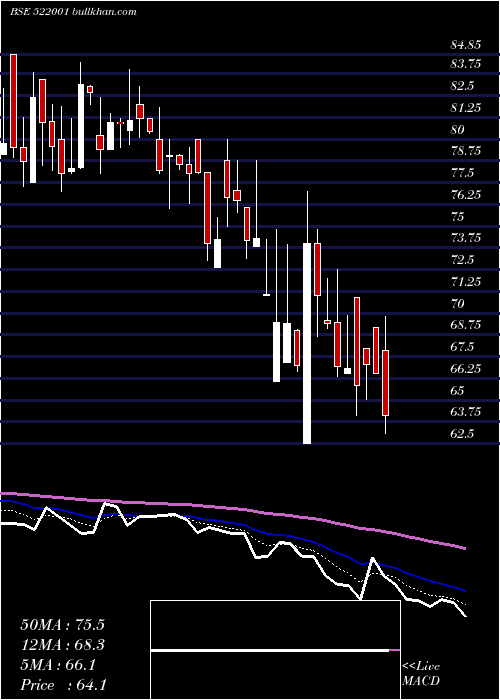Click the 76.25 price axis label
This screenshot has width=500, height=700.
466,195
